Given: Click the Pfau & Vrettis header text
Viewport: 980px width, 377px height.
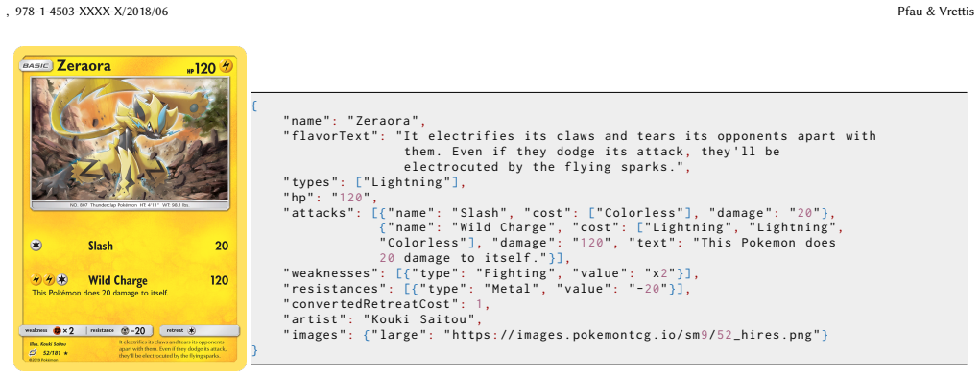Looking at the screenshot, I should [x=936, y=12].
